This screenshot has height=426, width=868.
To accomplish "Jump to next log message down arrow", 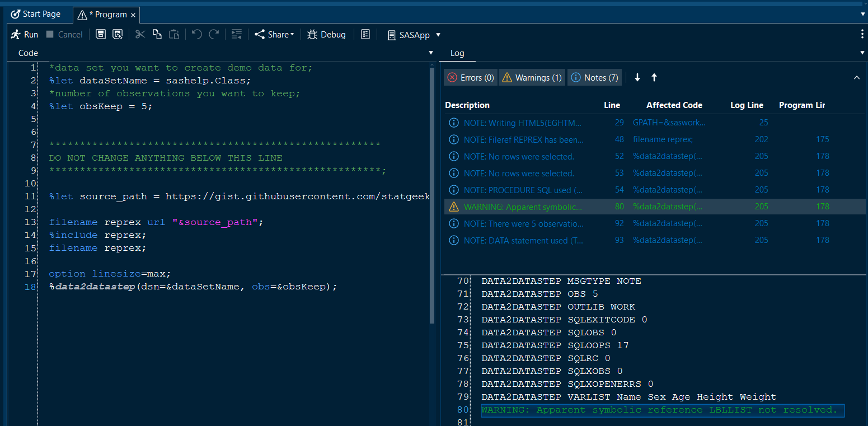I will click(x=637, y=78).
